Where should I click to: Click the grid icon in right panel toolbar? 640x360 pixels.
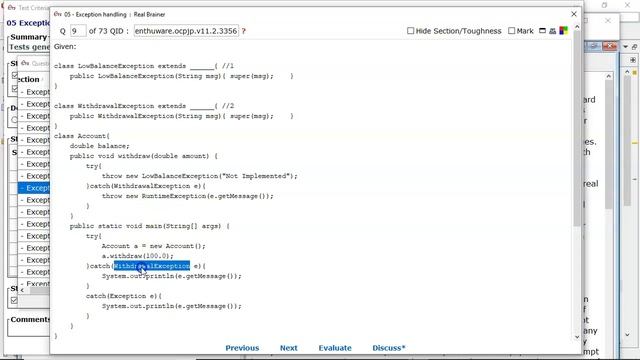tap(633, 60)
